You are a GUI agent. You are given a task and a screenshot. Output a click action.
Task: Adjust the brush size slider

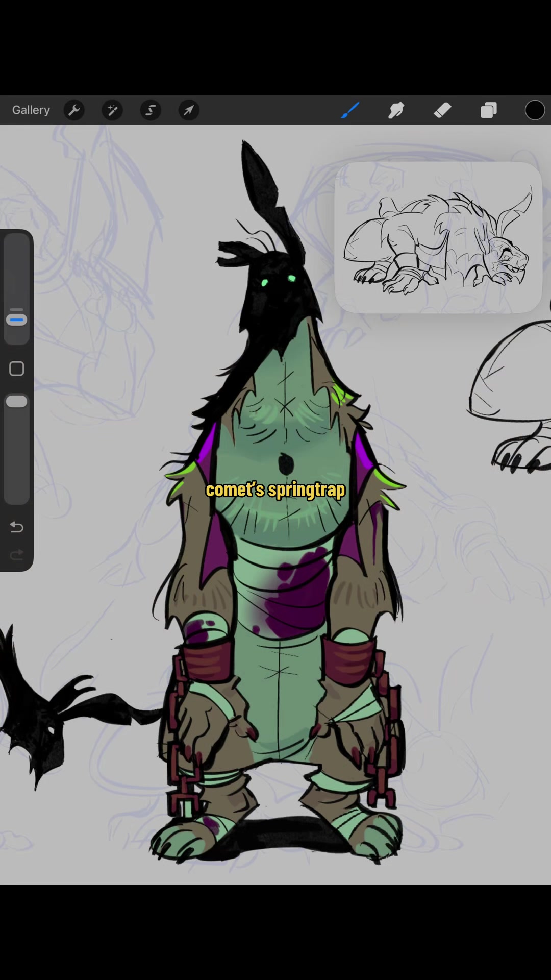coord(17,289)
